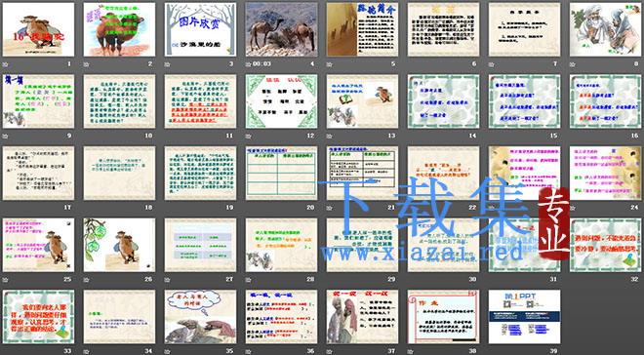Click the animation star beneath slide 17

point(5,208)
